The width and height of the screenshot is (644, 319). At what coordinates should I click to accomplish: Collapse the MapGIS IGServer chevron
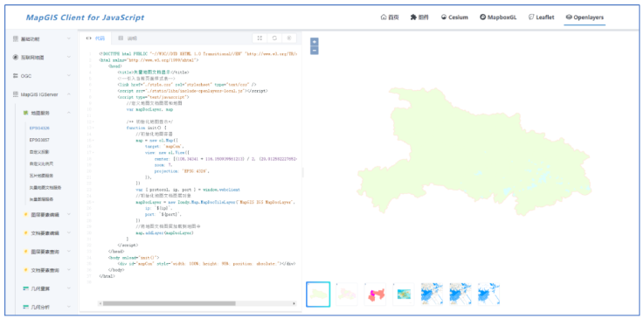click(x=69, y=94)
